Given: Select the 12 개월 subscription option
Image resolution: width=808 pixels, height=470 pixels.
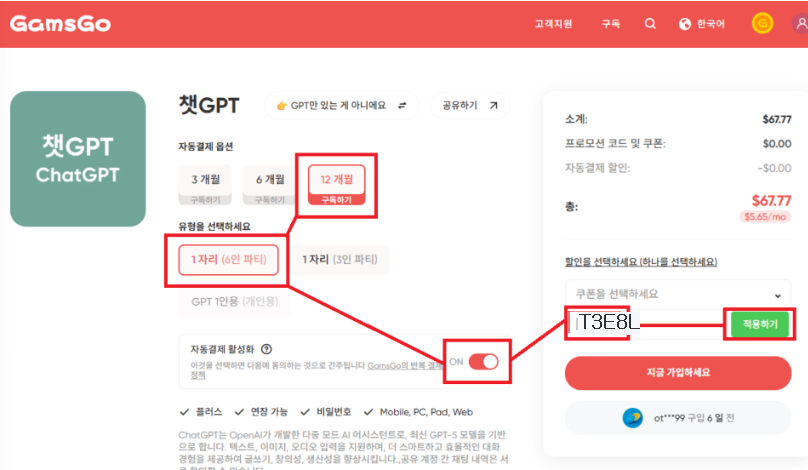Looking at the screenshot, I should 336,184.
